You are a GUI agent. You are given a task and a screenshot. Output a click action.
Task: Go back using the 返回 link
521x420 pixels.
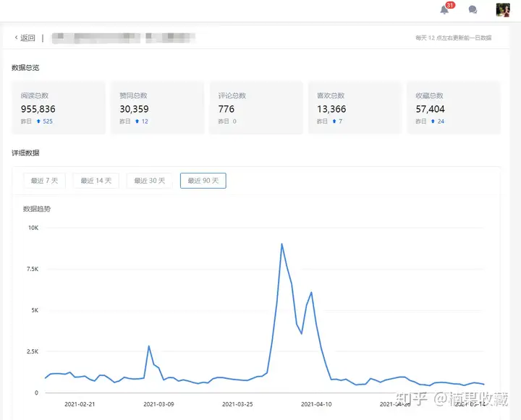[x=25, y=38]
